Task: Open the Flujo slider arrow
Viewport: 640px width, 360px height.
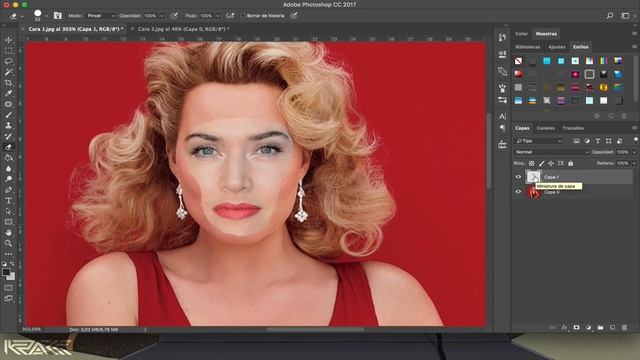Action: coord(218,16)
